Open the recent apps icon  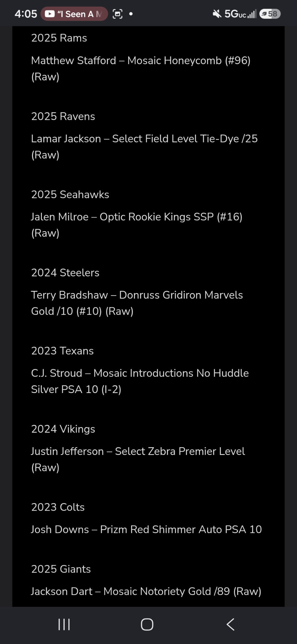[64, 625]
